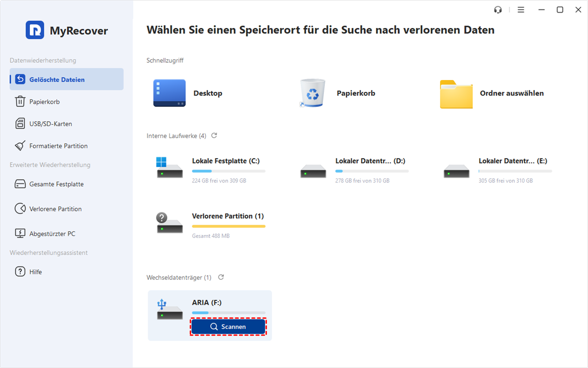Click the Lokale Festplatte (C:) drive icon
The image size is (588, 368).
point(169,167)
